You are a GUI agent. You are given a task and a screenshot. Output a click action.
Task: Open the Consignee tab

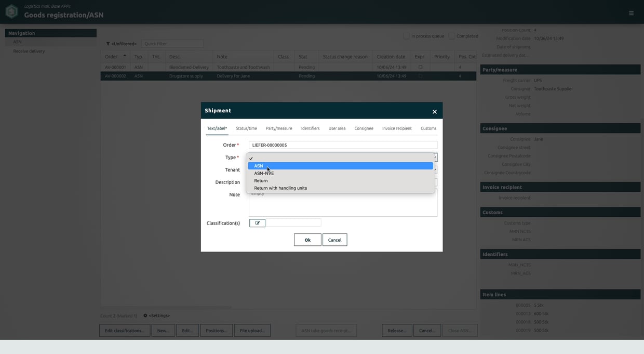[364, 128]
